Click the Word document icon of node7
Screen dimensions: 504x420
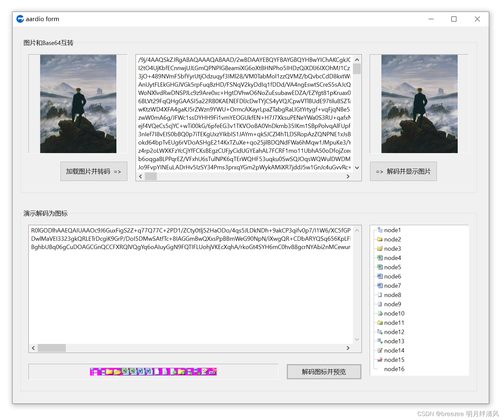click(380, 285)
